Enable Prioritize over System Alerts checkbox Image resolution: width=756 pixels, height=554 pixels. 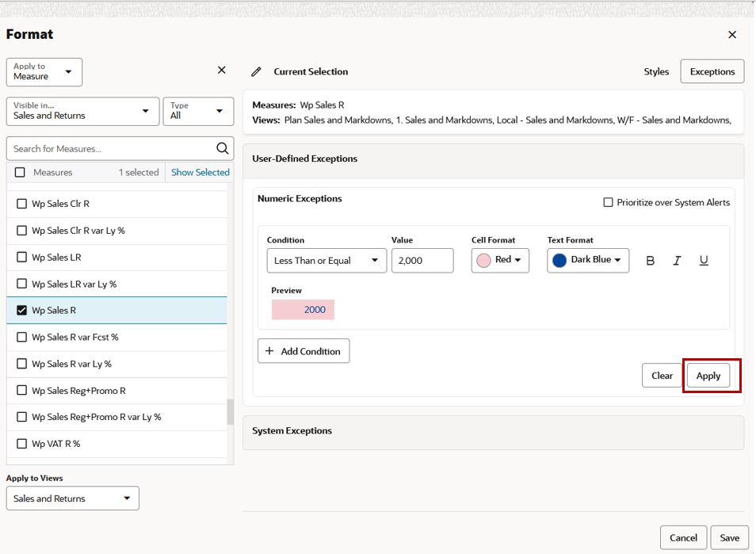[608, 203]
